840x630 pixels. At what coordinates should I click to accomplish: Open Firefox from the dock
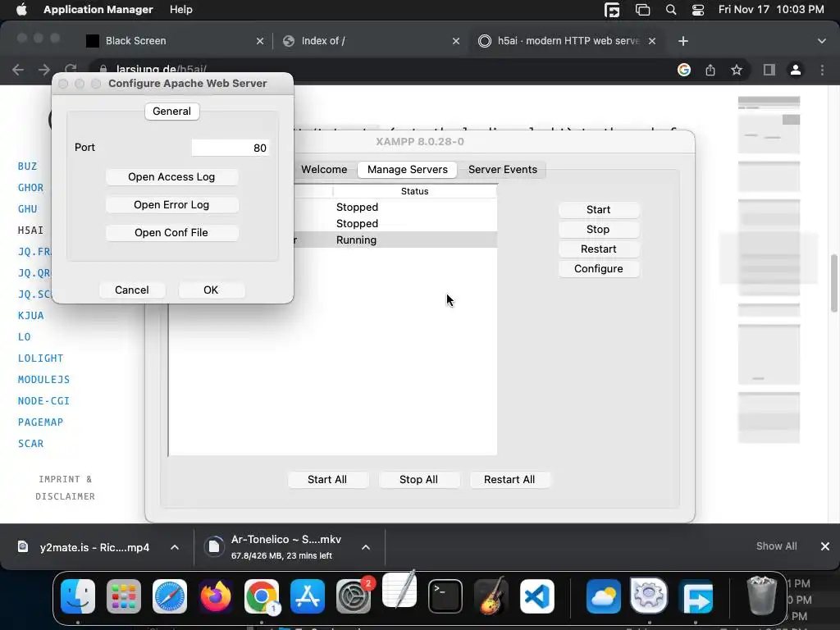[x=216, y=596]
